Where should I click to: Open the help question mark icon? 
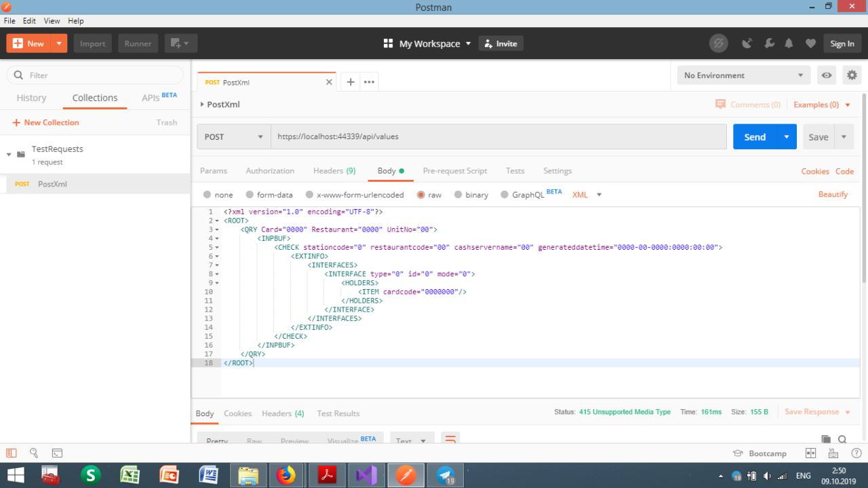click(856, 453)
